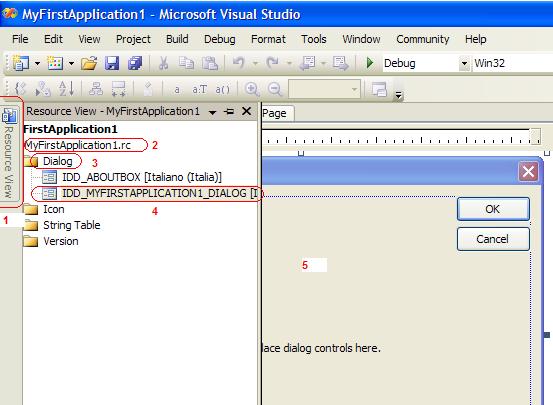Viewport: 553px width, 405px height.
Task: Click the Resource View side tab
Action: point(8,153)
